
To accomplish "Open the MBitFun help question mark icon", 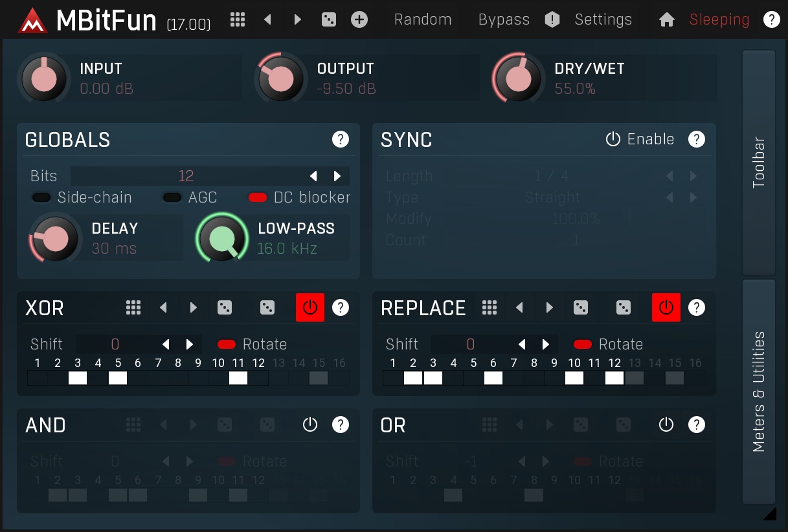I will pos(772,19).
